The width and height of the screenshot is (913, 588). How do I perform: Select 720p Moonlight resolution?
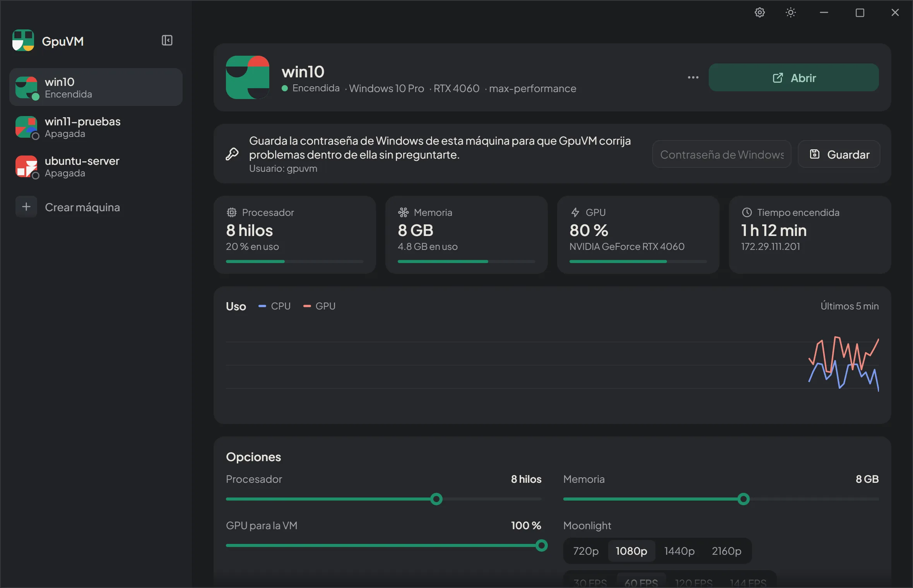(586, 551)
